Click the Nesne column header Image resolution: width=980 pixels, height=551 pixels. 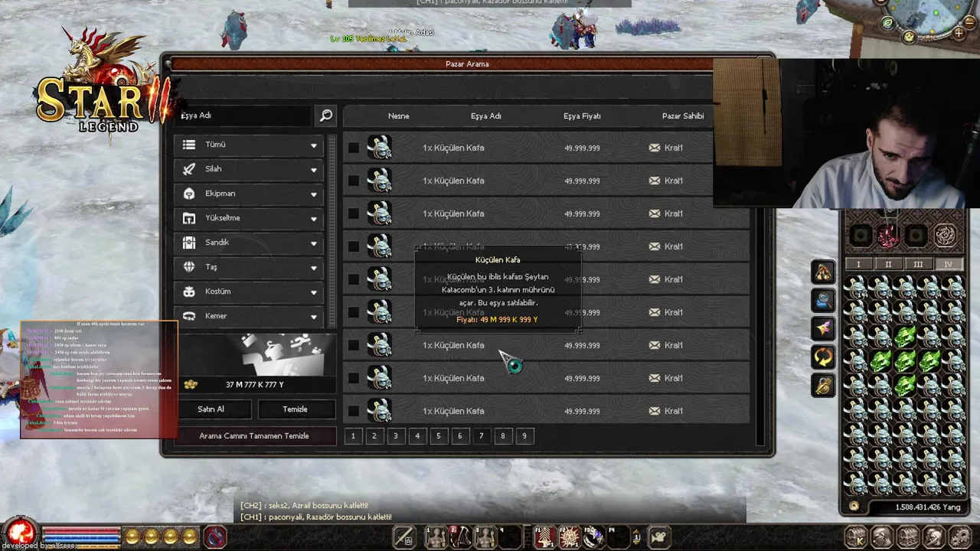click(x=399, y=116)
